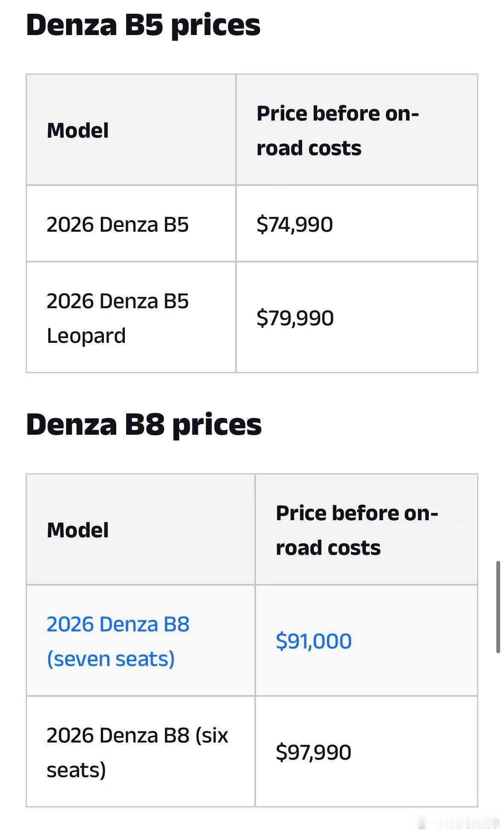Viewport: 504px width, 834px height.
Task: Click the Denza B8 prices heading
Action: coord(144,424)
